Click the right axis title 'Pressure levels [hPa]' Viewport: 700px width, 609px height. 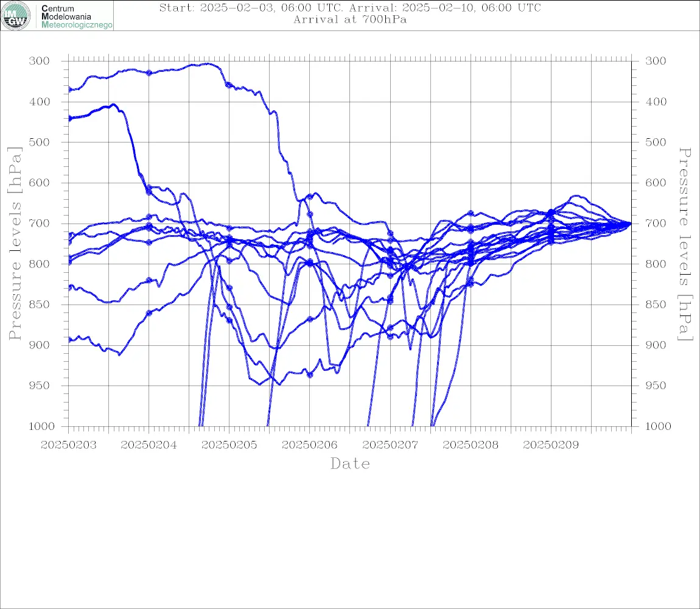coord(685,244)
